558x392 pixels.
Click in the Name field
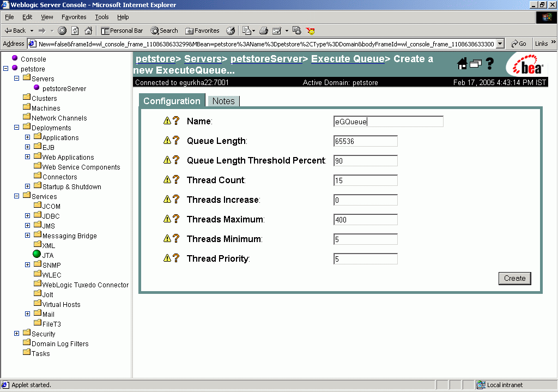pos(388,122)
